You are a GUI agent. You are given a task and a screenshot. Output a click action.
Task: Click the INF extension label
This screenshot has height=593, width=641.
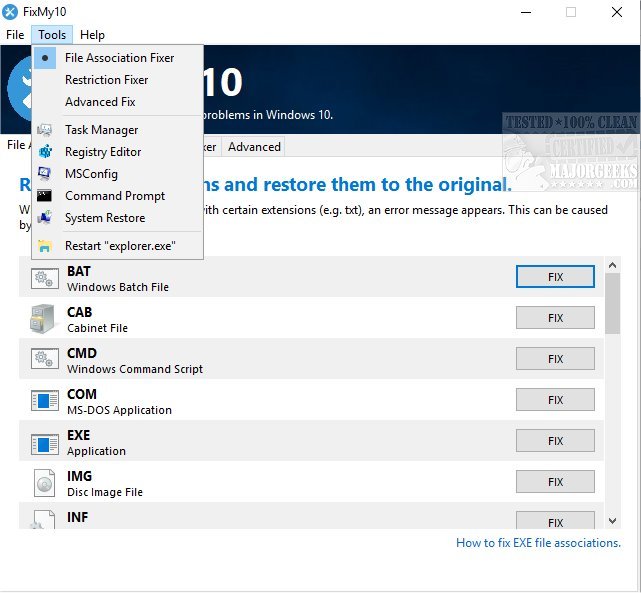tap(77, 517)
